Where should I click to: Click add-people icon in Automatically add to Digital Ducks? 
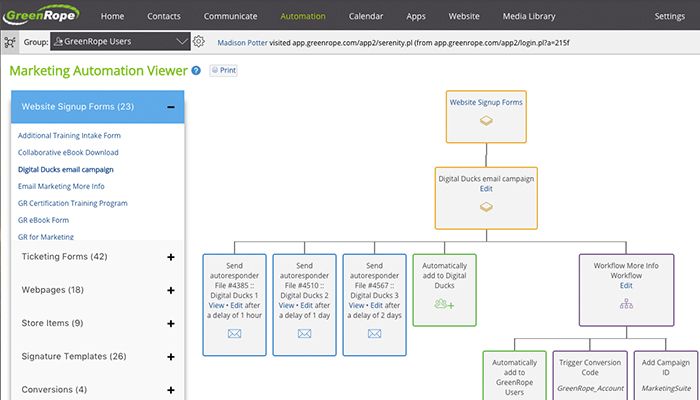tap(444, 304)
